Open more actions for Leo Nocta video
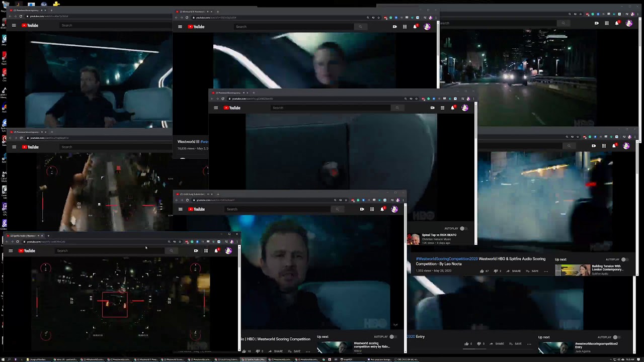This screenshot has width=644, height=362. point(546,271)
